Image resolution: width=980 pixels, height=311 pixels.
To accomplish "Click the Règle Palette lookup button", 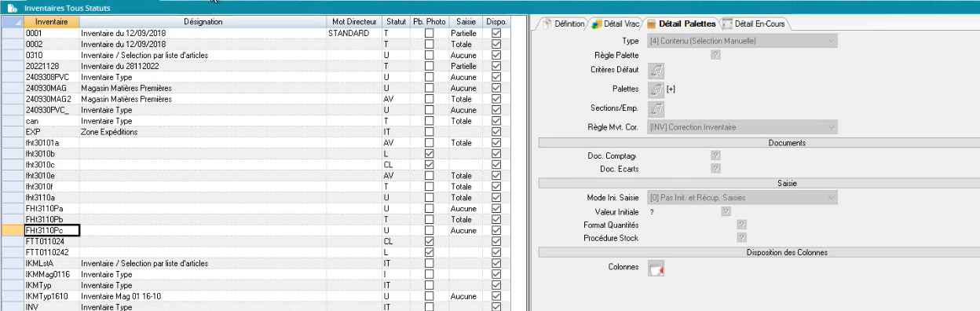I will click(x=715, y=54).
